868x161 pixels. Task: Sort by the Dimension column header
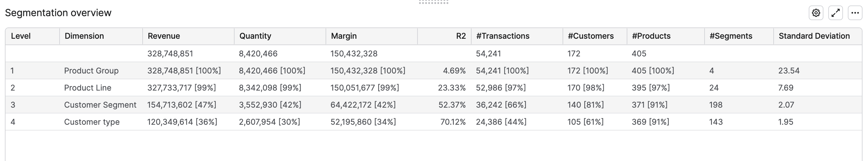coord(84,36)
